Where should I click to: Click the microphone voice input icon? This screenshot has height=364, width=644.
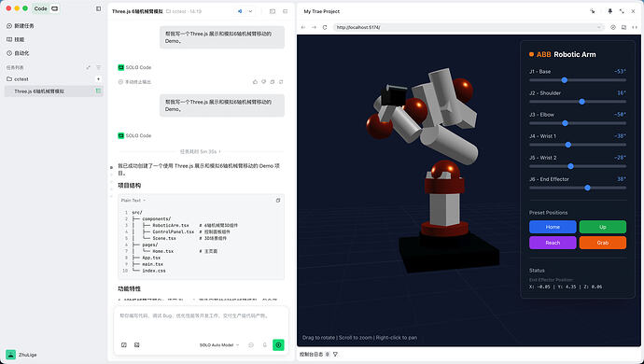(265, 345)
